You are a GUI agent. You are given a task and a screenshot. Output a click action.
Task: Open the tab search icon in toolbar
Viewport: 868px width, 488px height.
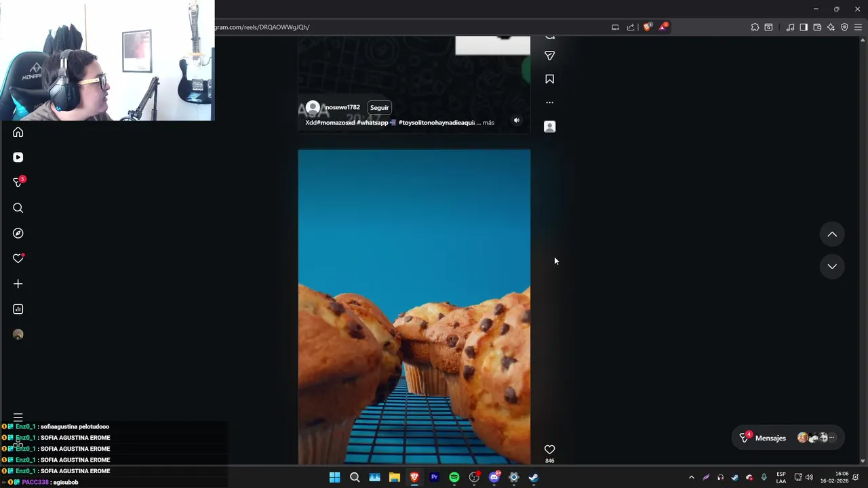[x=768, y=27]
